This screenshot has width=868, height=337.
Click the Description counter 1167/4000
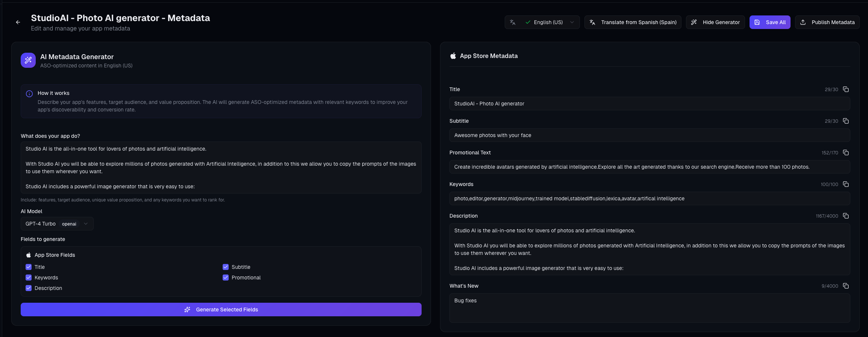point(827,216)
